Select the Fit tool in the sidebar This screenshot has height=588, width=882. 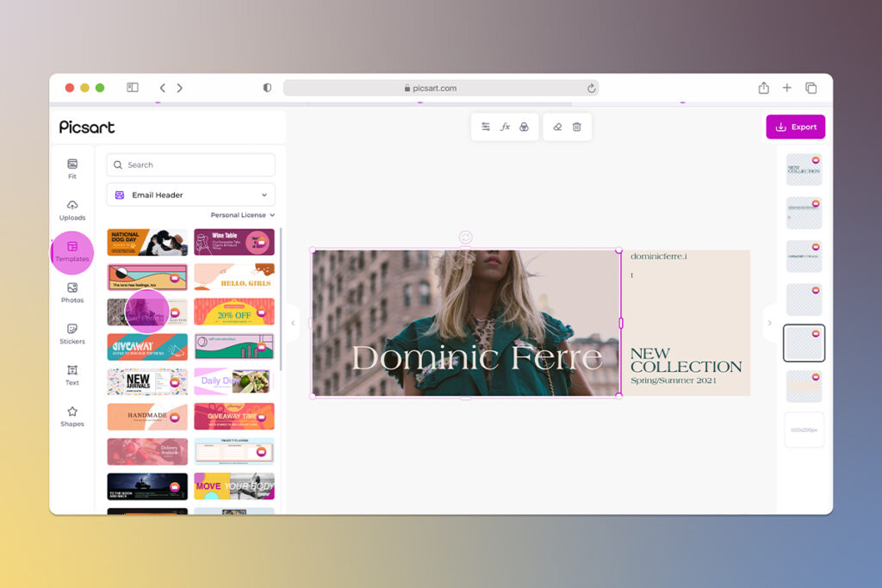pos(72,168)
